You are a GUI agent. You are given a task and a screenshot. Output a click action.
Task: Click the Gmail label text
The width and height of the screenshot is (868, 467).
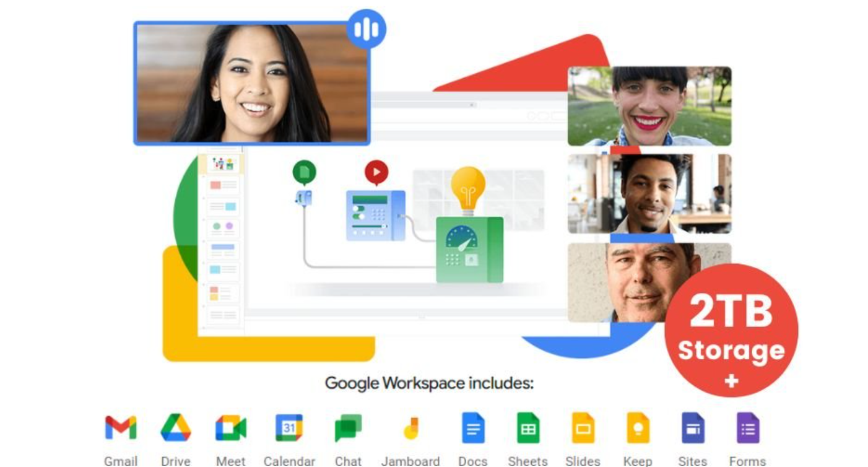[x=121, y=461]
